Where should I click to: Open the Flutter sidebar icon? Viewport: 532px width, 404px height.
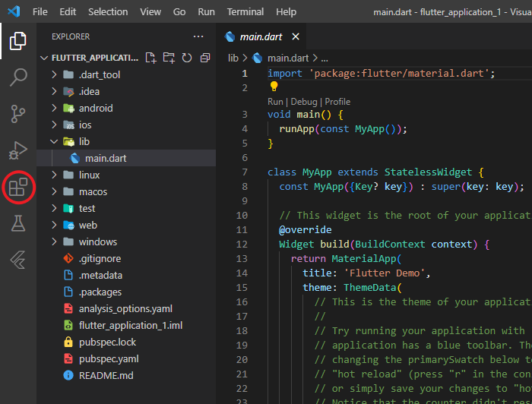tap(18, 260)
